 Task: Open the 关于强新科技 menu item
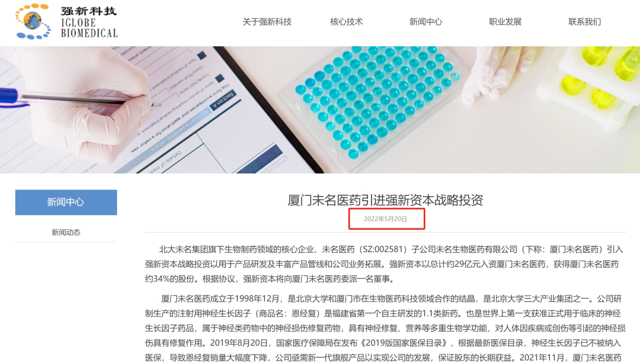[x=267, y=22]
